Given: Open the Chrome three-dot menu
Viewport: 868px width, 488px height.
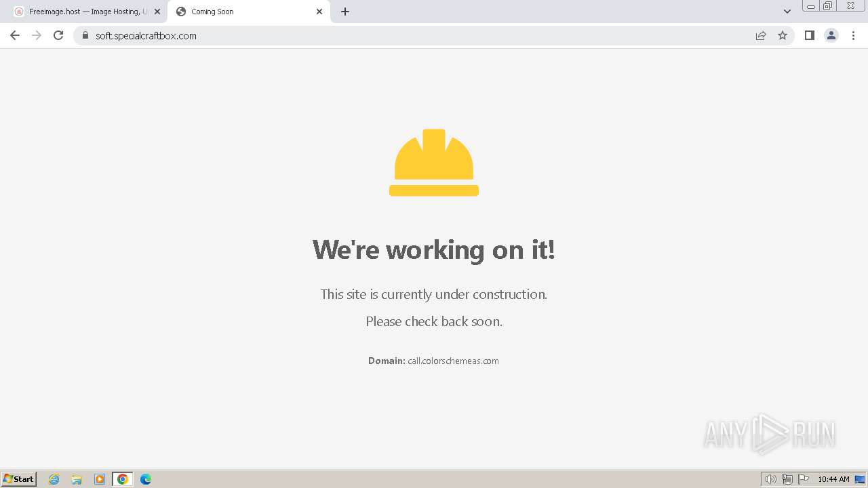Looking at the screenshot, I should [853, 35].
